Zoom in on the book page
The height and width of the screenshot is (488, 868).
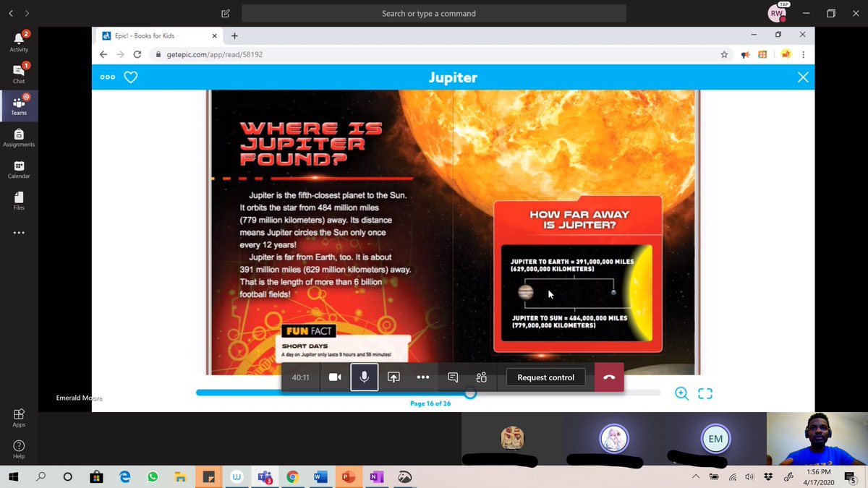point(681,393)
